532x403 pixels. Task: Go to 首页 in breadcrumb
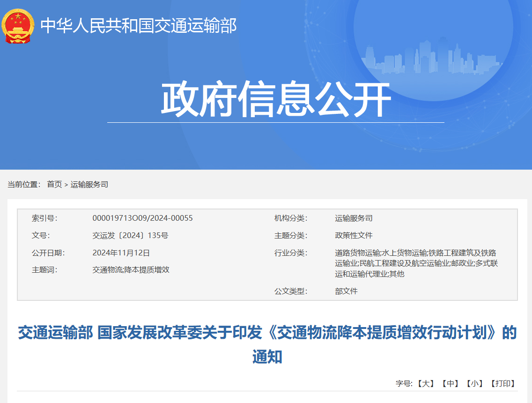[54, 184]
